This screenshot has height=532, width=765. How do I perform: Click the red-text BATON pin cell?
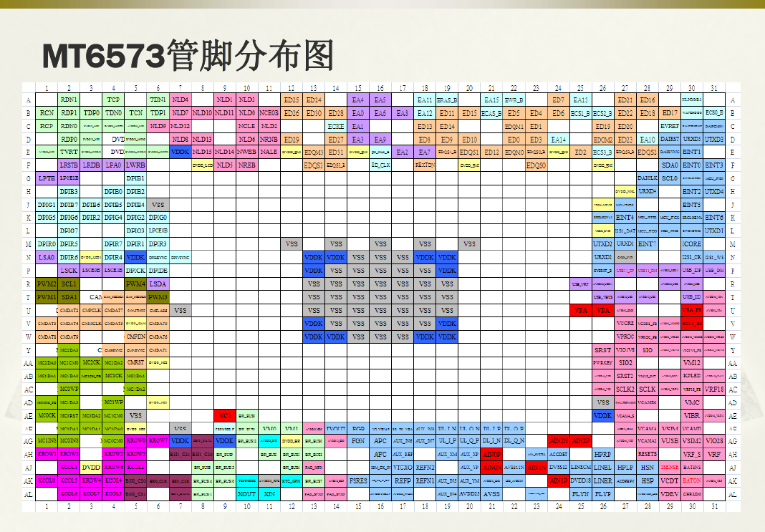[692, 480]
